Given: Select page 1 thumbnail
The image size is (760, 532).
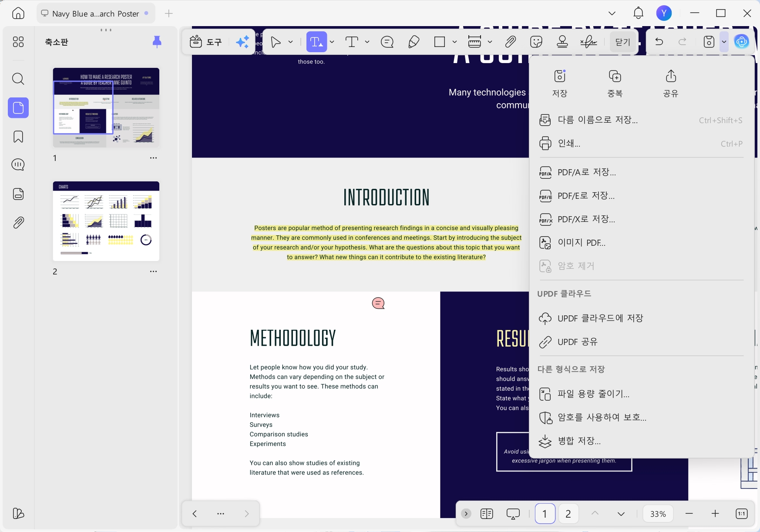Looking at the screenshot, I should [106, 107].
